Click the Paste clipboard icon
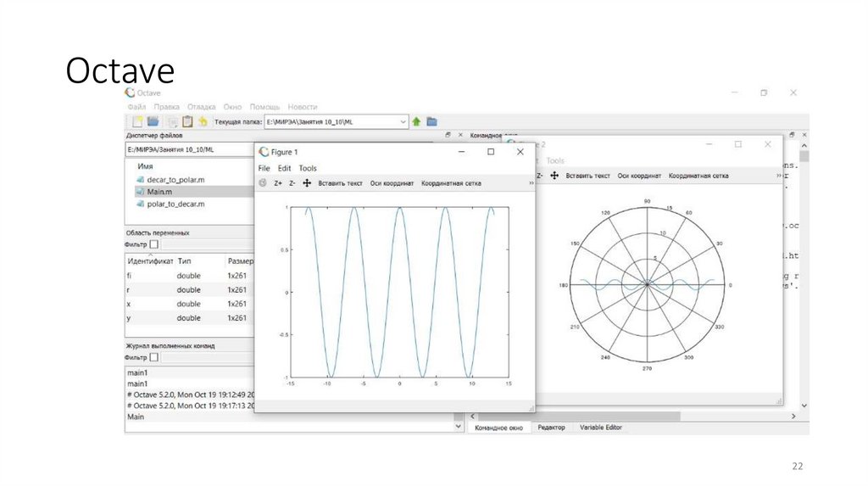Image resolution: width=868 pixels, height=487 pixels. click(187, 121)
